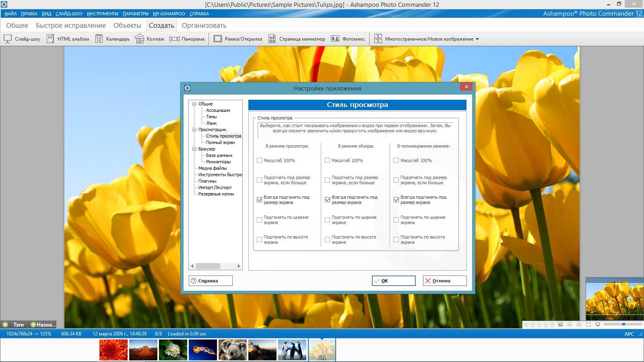Image resolution: width=644 pixels, height=362 pixels.
Task: Uncheck Всегда подгонять in полноэкранном режиме
Action: pos(396,200)
